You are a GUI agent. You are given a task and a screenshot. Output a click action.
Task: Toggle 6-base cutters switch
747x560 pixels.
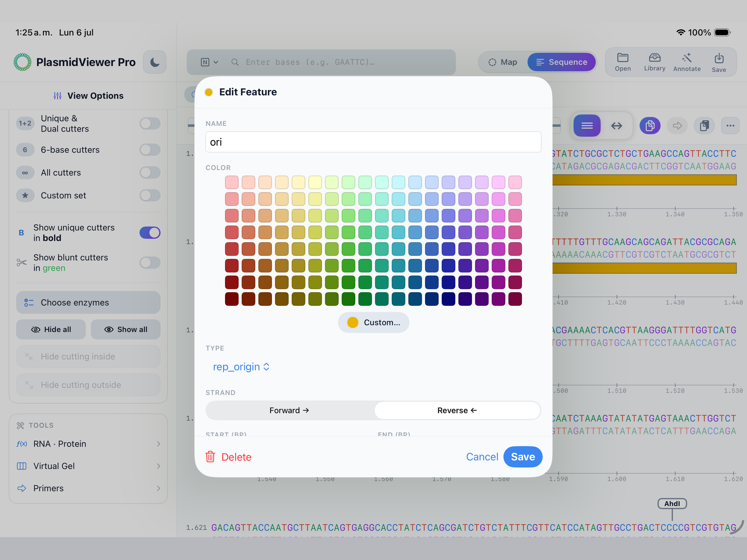[150, 150]
